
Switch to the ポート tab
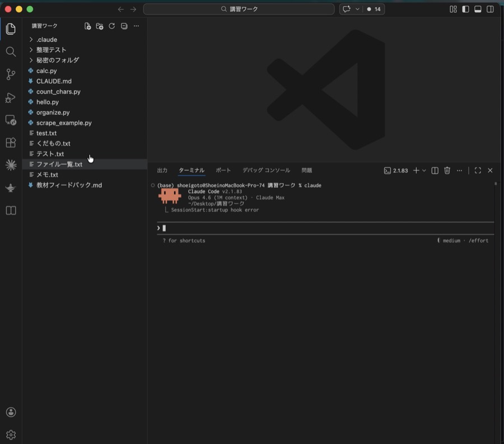click(223, 170)
